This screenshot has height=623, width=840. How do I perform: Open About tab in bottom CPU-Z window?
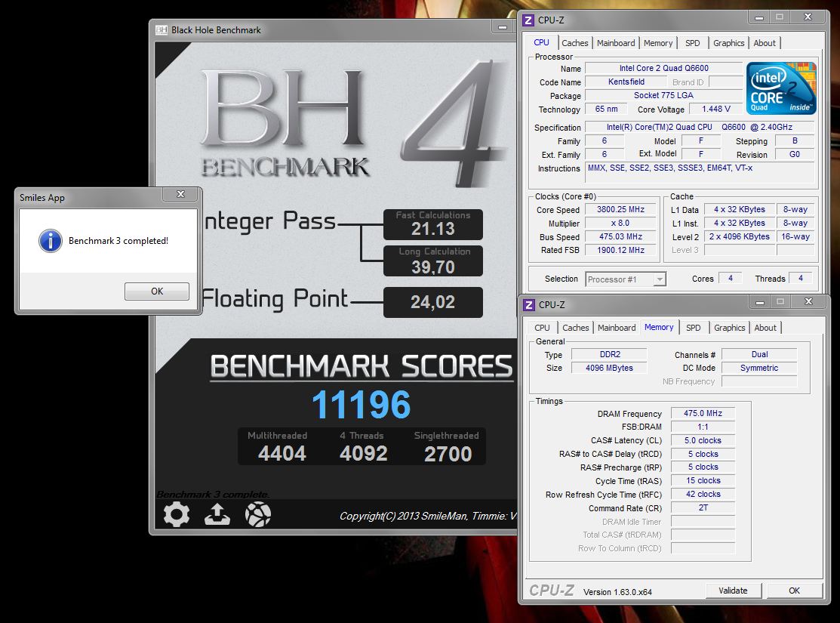click(765, 328)
